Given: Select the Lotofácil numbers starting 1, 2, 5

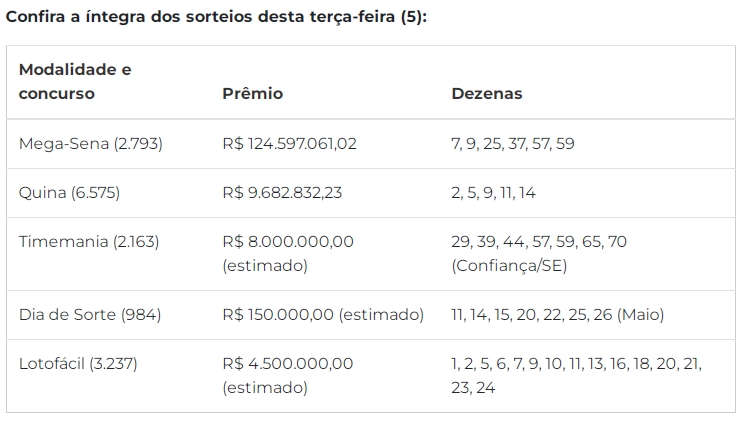Looking at the screenshot, I should pos(577,376).
